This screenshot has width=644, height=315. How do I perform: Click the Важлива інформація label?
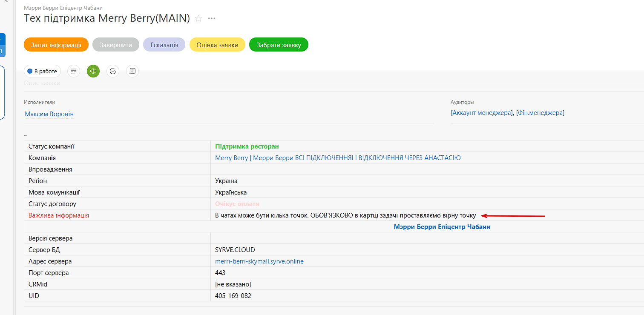pyautogui.click(x=59, y=215)
